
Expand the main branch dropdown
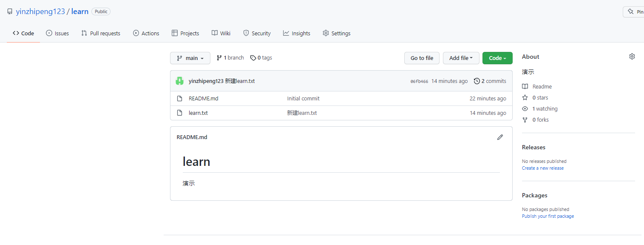pos(190,58)
